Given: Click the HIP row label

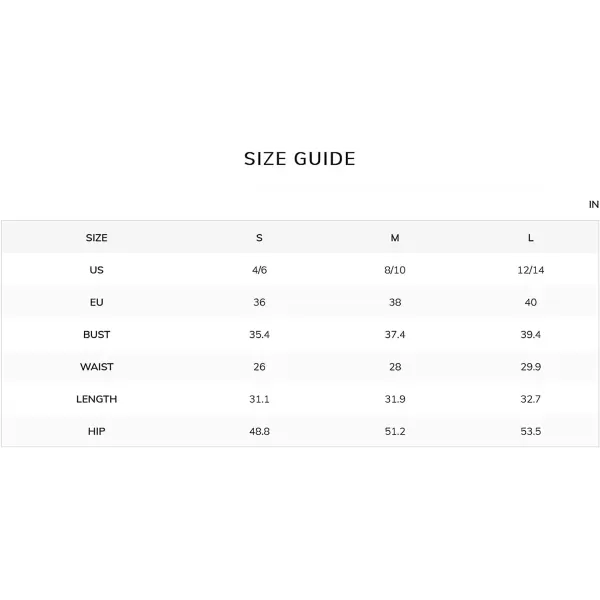Looking at the screenshot, I should pyautogui.click(x=96, y=431).
